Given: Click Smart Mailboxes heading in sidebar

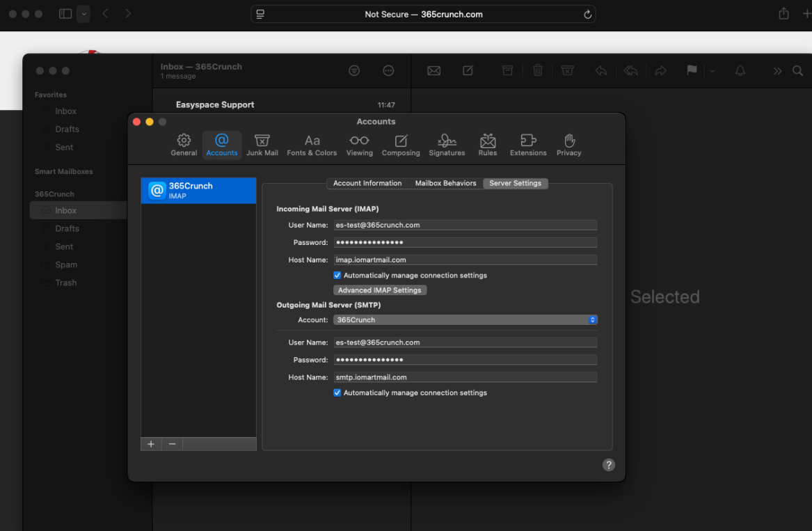Looking at the screenshot, I should [64, 171].
